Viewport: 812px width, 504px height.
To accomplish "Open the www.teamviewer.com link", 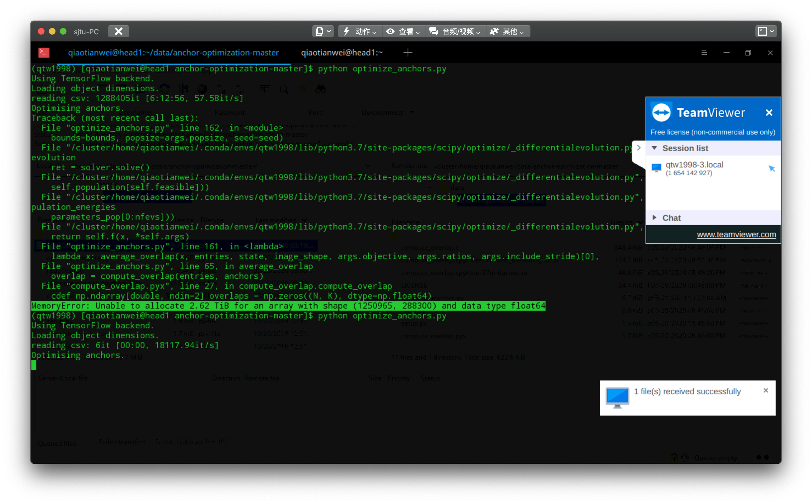I will coord(736,235).
